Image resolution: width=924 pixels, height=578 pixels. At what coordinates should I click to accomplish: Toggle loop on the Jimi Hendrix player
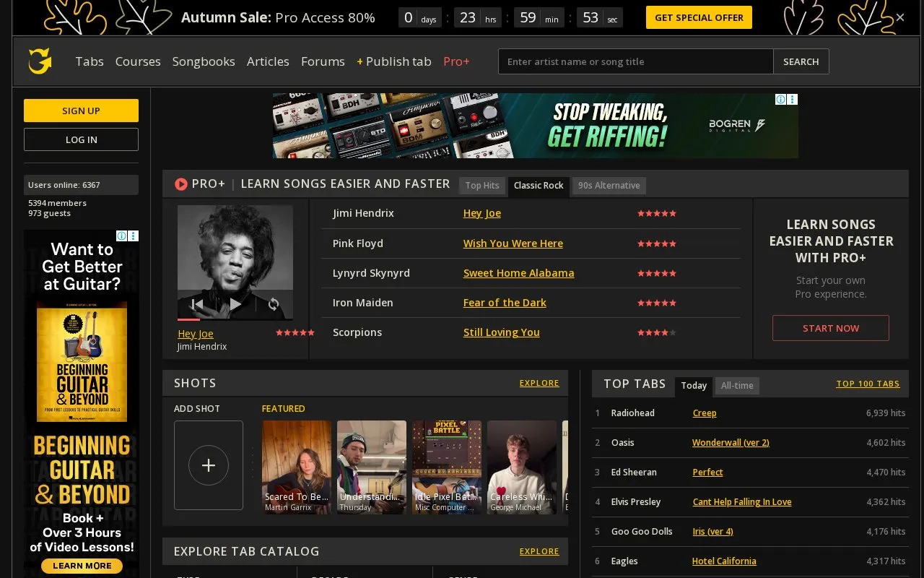274,304
